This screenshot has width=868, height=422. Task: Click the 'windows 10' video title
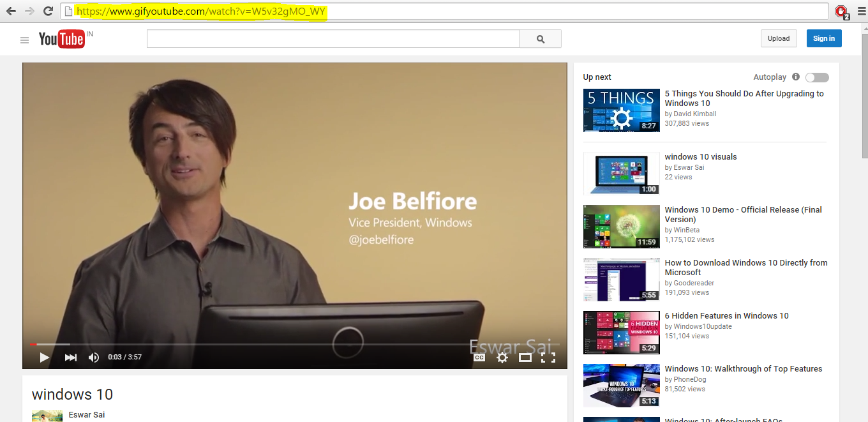tap(72, 395)
